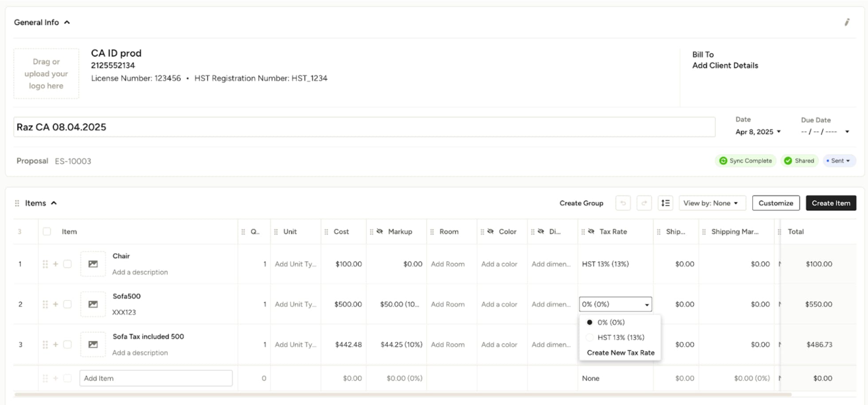Click the horizontal scrollbar below the table

pos(403,394)
